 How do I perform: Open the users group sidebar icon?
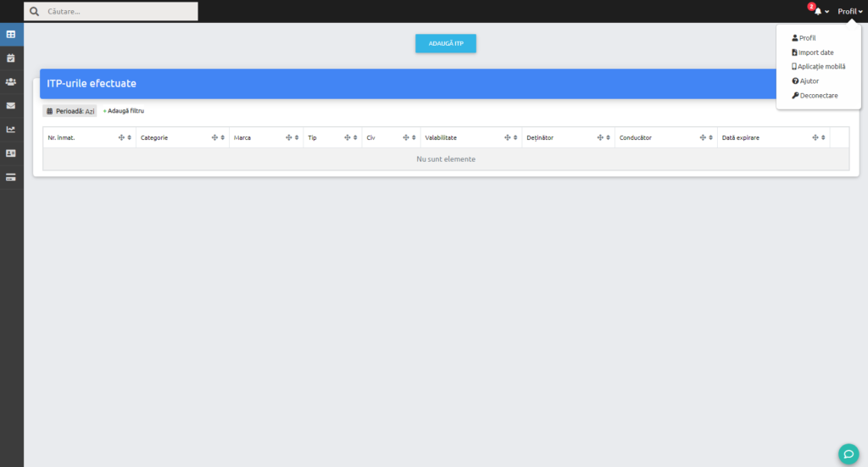[x=10, y=82]
